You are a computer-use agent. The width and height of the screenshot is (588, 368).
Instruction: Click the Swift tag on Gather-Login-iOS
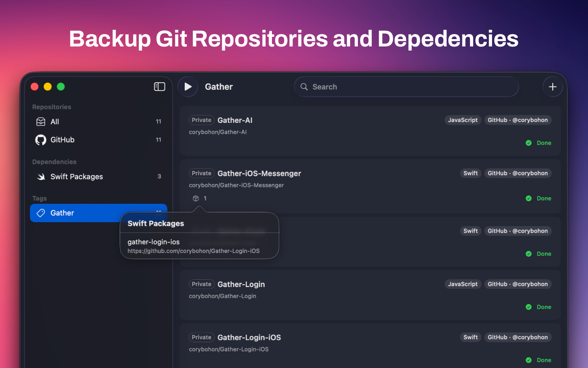pyautogui.click(x=471, y=337)
